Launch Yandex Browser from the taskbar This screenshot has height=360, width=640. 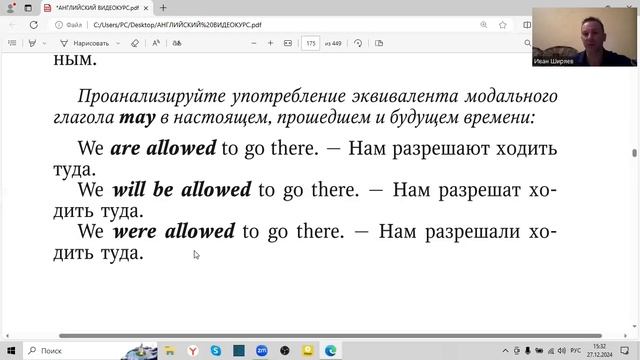click(x=193, y=351)
